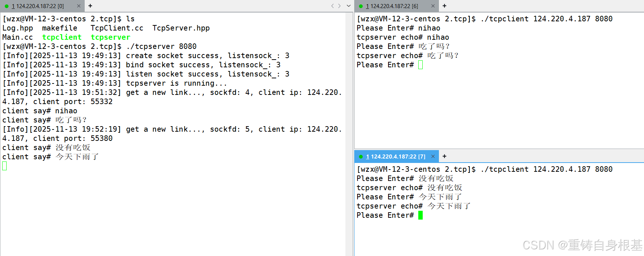Viewport: 644px width, 256px height.
Task: Click the green status dot on tab [0]
Action: 7,6
